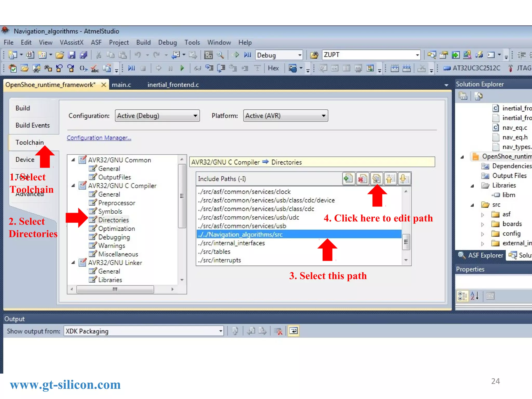Select ../../Navigation_algorithms/src include path

299,234
